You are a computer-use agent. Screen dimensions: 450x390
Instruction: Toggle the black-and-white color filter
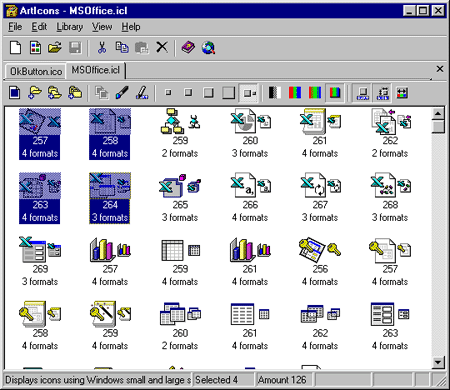tap(275, 93)
